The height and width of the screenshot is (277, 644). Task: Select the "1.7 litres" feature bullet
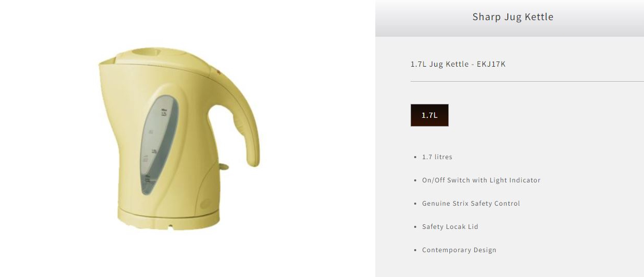tap(437, 157)
